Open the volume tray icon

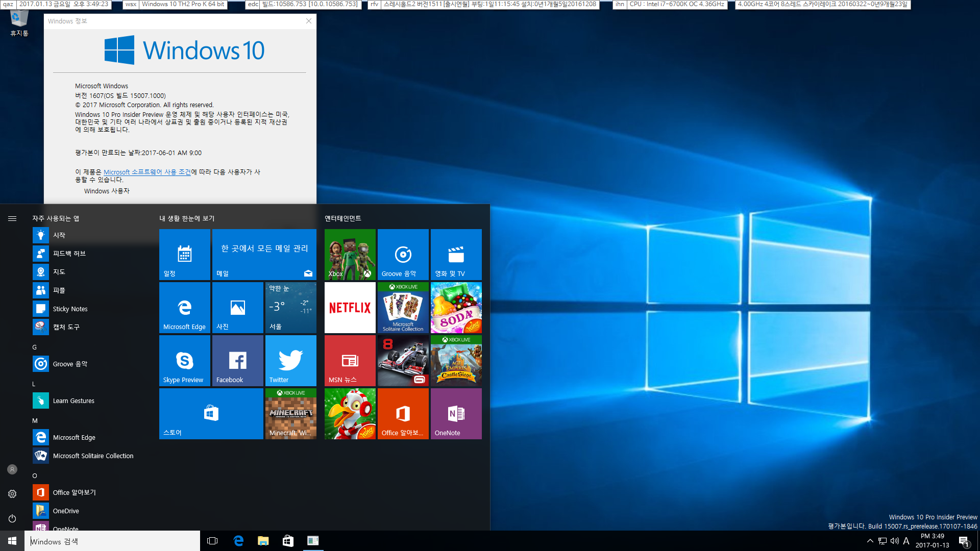tap(894, 541)
